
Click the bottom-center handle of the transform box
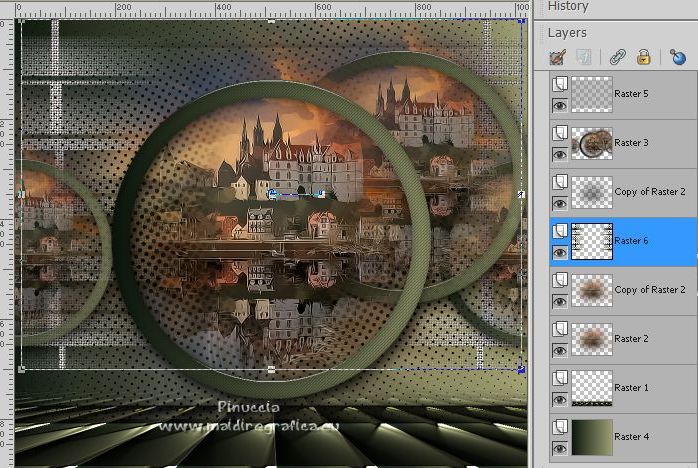pos(271,370)
